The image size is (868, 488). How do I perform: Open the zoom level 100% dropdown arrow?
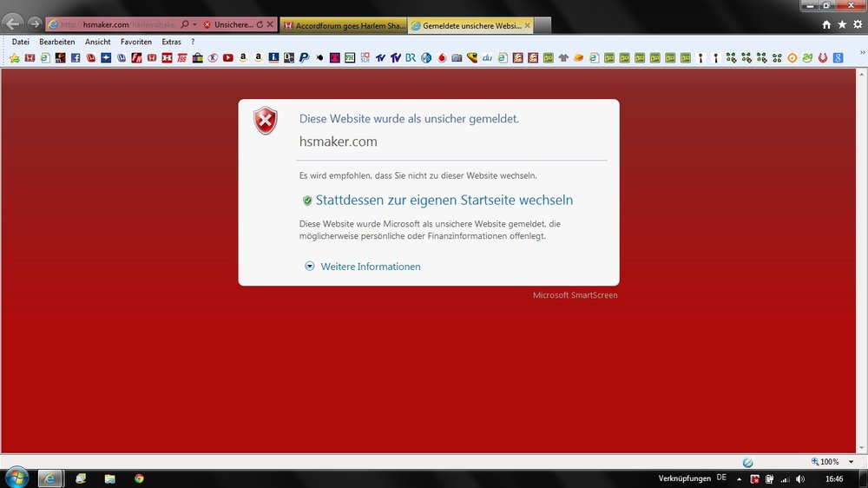[852, 462]
